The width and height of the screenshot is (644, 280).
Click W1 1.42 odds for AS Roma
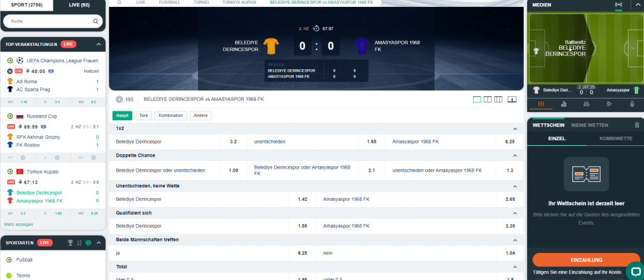point(18,102)
